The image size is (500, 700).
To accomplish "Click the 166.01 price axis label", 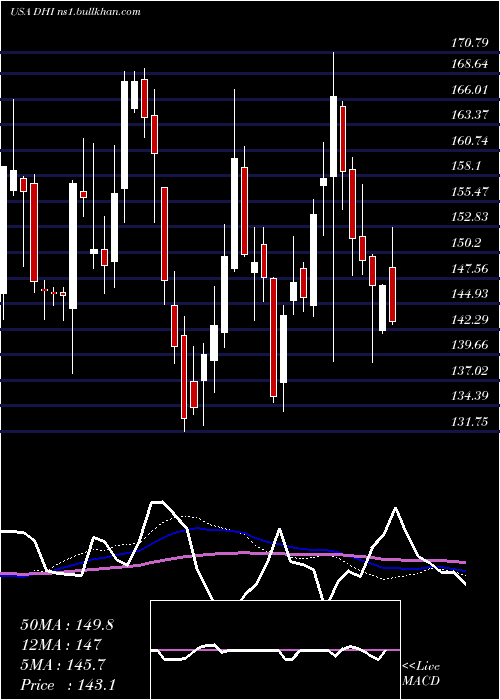I will pos(469,90).
